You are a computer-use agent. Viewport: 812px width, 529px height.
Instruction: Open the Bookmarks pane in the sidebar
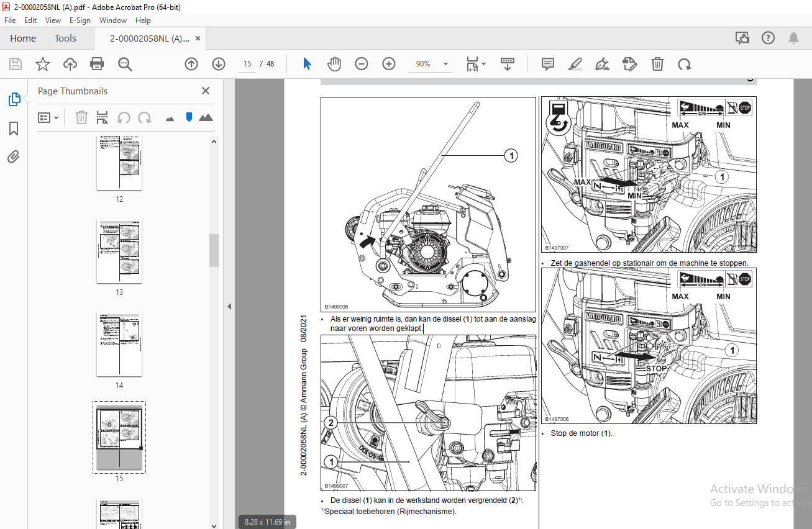pos(14,129)
